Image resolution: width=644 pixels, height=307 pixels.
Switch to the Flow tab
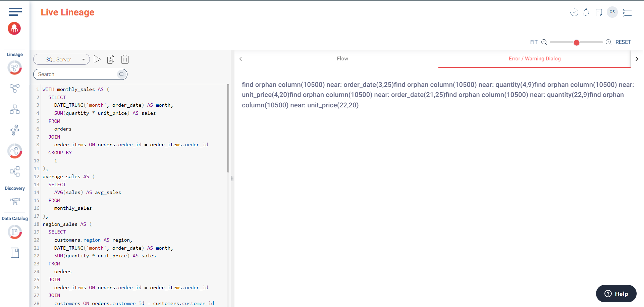pyautogui.click(x=342, y=59)
